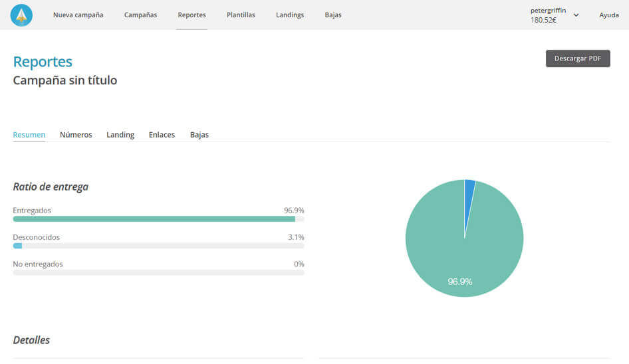
Task: Open the Plantillas navigation item
Action: [241, 15]
